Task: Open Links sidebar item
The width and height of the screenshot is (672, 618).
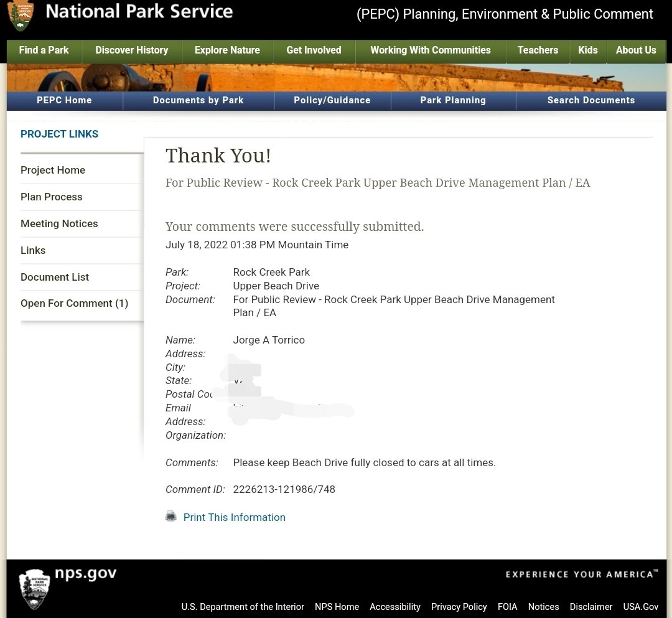Action: pyautogui.click(x=33, y=250)
